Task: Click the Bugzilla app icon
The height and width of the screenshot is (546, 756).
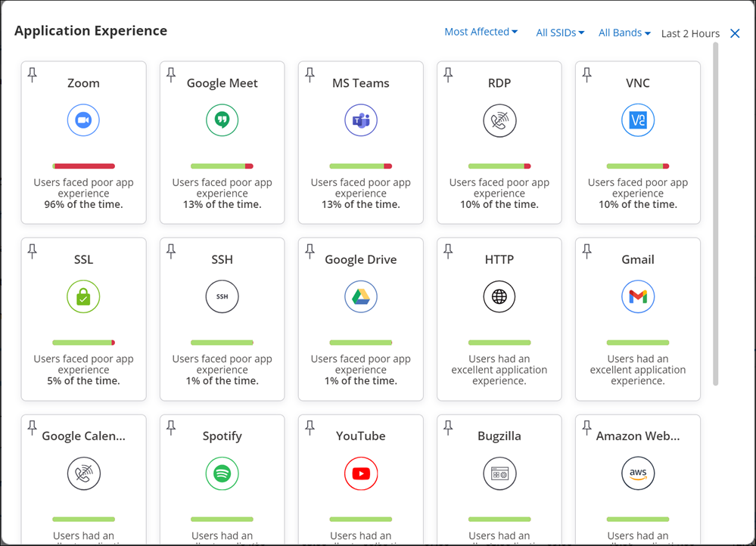Action: click(x=499, y=473)
